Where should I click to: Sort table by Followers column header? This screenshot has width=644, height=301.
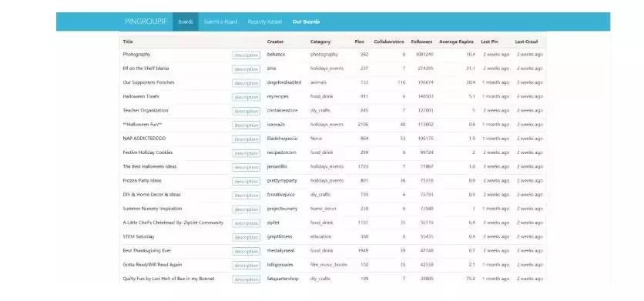click(421, 42)
